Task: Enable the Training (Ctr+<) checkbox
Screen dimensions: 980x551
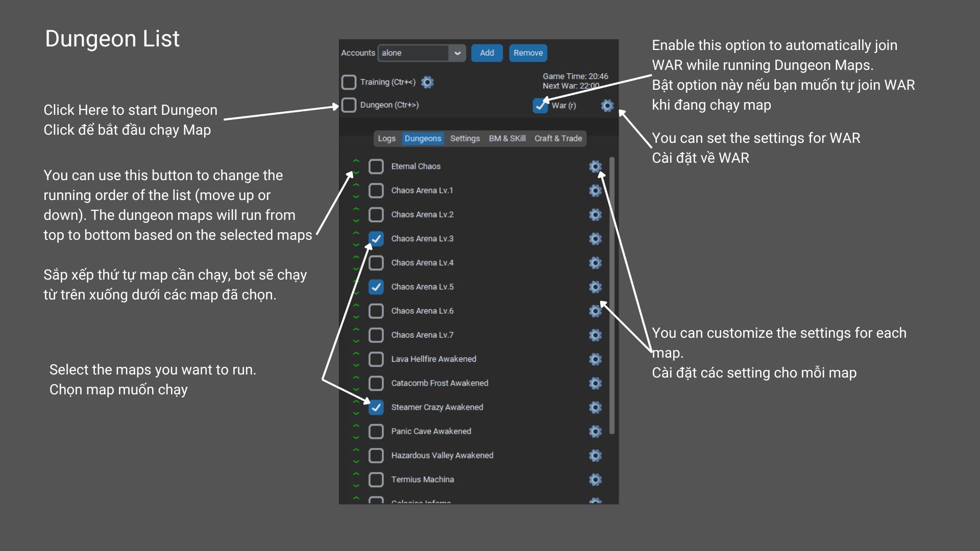Action: 349,82
